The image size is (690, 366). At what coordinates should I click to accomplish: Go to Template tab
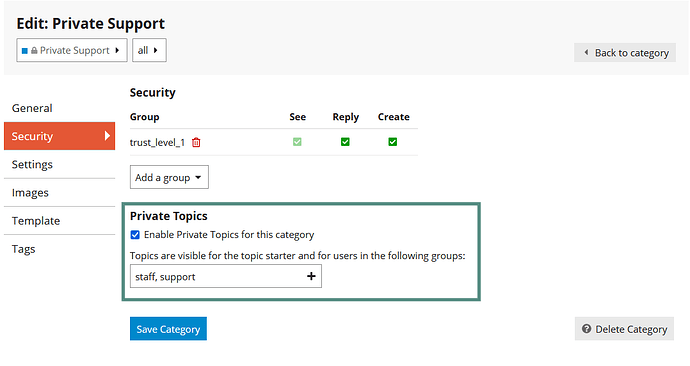(59, 221)
